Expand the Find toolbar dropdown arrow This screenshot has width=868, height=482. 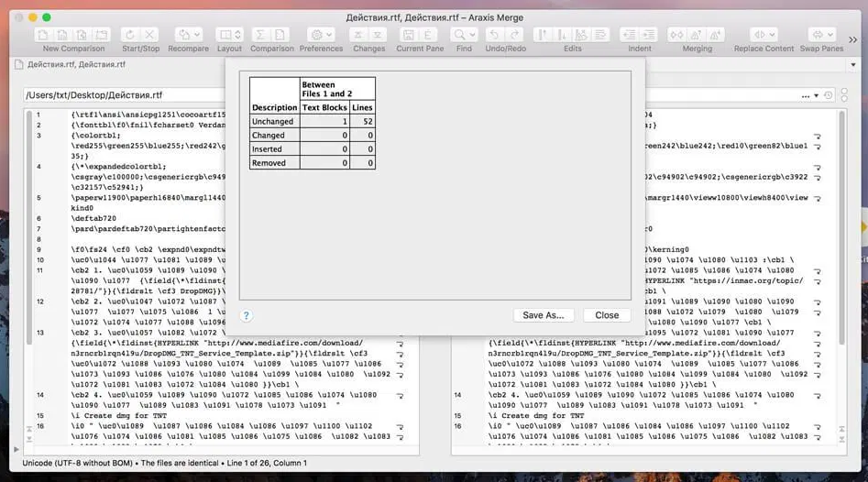pyautogui.click(x=474, y=35)
